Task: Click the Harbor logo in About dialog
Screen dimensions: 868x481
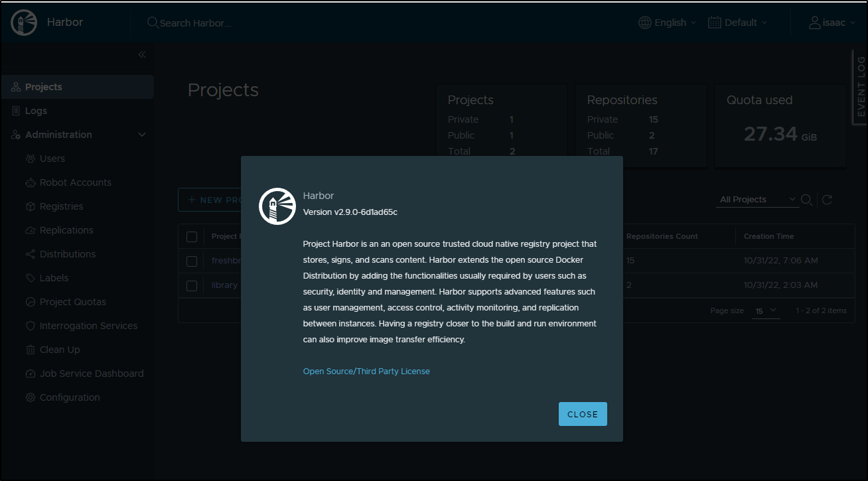Action: 277,206
